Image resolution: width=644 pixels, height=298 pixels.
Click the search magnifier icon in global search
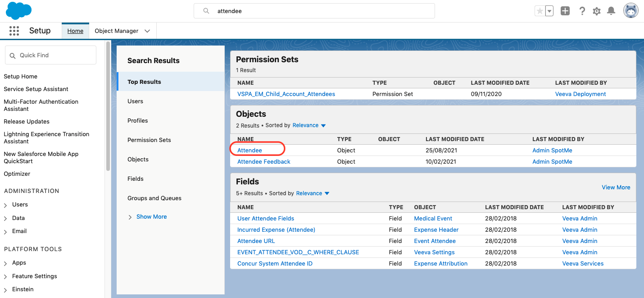coord(206,11)
